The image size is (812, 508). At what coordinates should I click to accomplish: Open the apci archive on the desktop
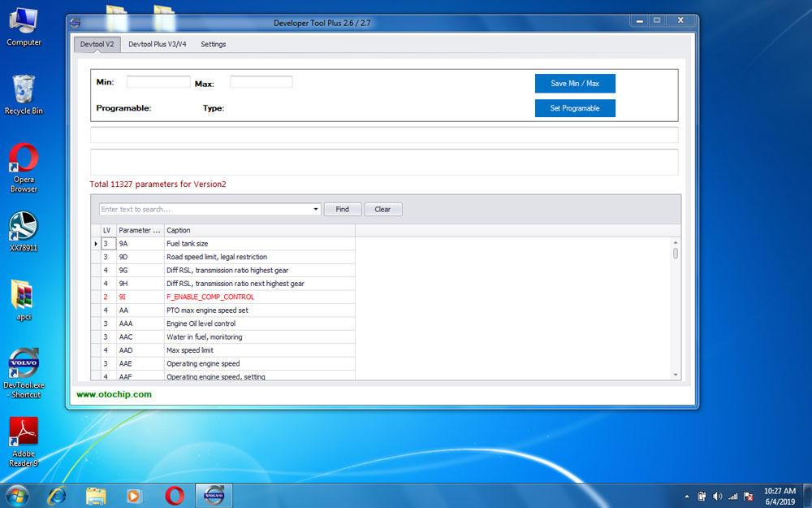(24, 294)
